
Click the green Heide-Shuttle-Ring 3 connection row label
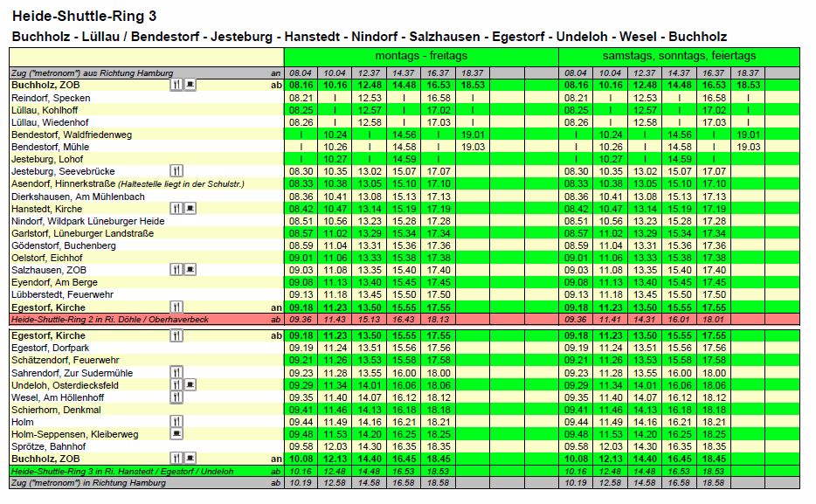(x=105, y=471)
